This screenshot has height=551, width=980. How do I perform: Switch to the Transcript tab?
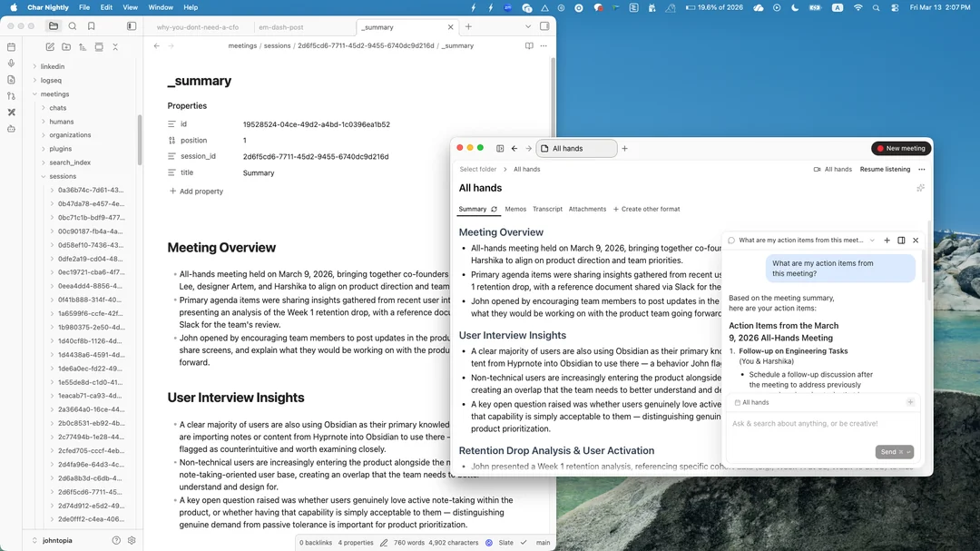click(x=547, y=209)
